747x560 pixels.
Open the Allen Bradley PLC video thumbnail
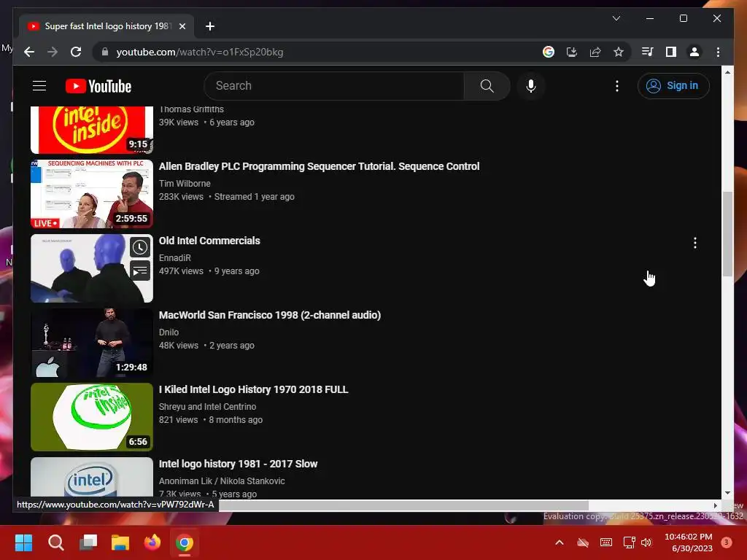(x=92, y=194)
